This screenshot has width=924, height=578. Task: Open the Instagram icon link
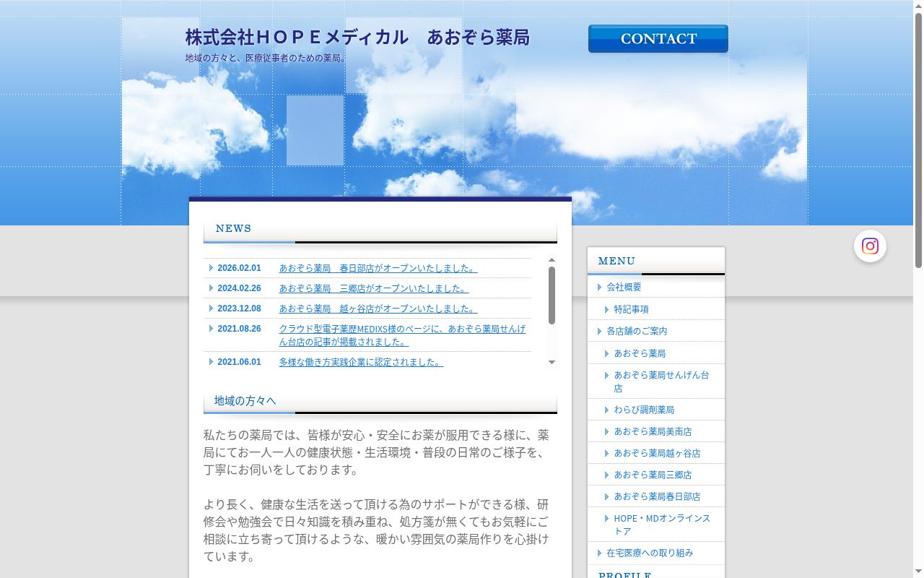point(870,246)
